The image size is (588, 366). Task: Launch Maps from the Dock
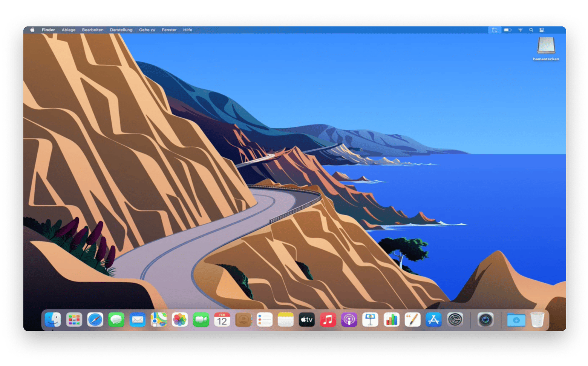pos(159,320)
